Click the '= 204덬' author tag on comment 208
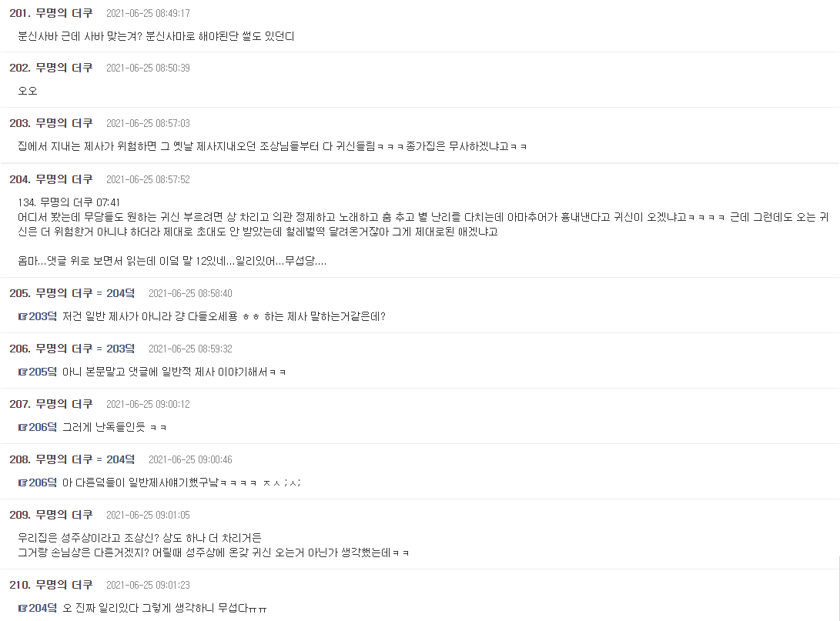This screenshot has width=840, height=621. pyautogui.click(x=115, y=460)
